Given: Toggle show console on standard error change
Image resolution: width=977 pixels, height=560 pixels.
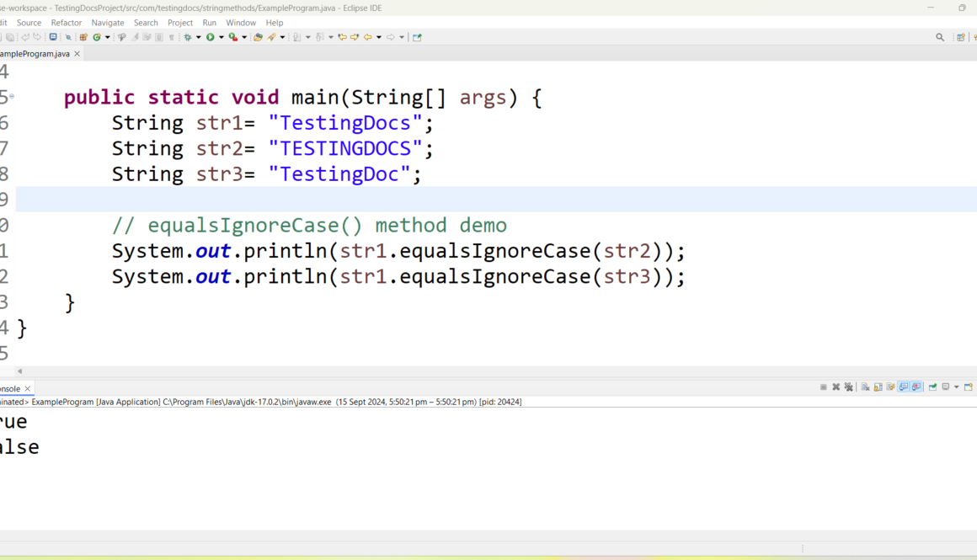Looking at the screenshot, I should 916,387.
